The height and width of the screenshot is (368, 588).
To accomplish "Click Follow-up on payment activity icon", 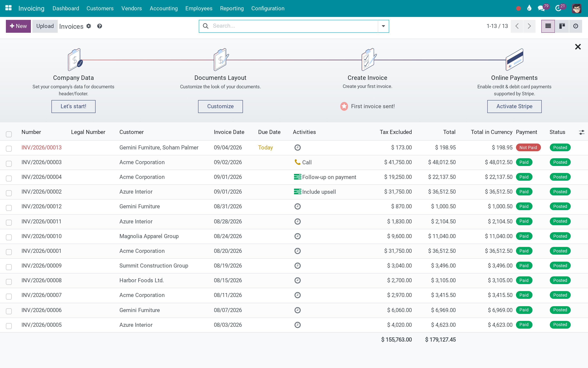I will pyautogui.click(x=297, y=177).
